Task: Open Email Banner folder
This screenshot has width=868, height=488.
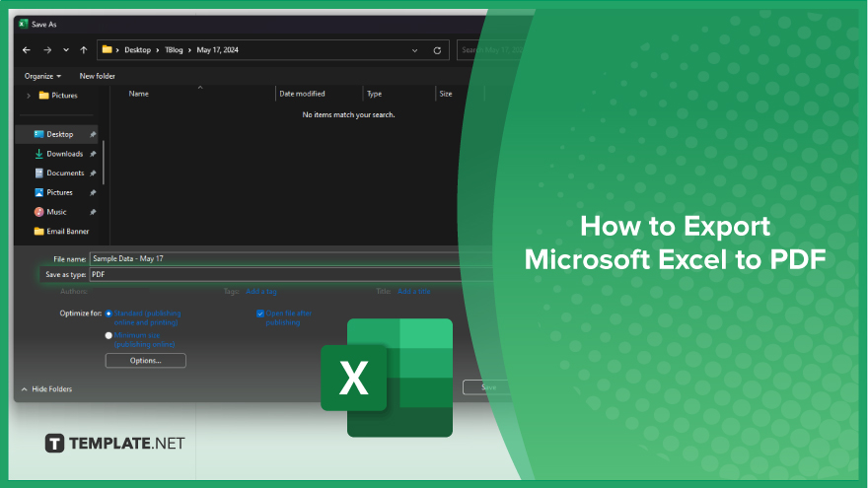Action: (61, 232)
